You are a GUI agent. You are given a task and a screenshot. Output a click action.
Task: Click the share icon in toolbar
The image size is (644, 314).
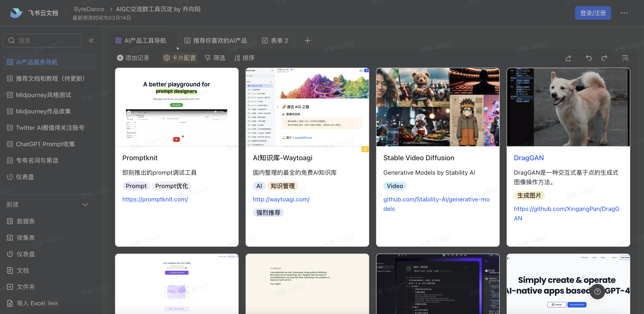coord(568,58)
